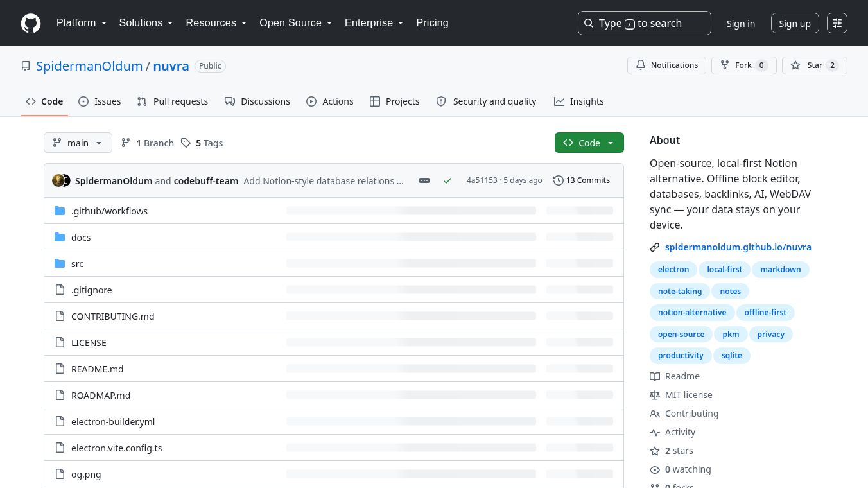The width and height of the screenshot is (868, 488).
Task: Switch to the Insights tab
Action: point(579,101)
